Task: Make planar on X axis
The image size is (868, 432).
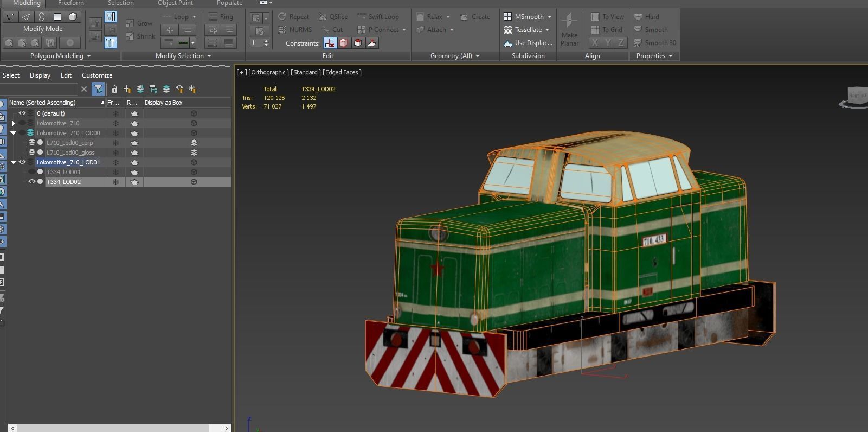Action: (595, 42)
